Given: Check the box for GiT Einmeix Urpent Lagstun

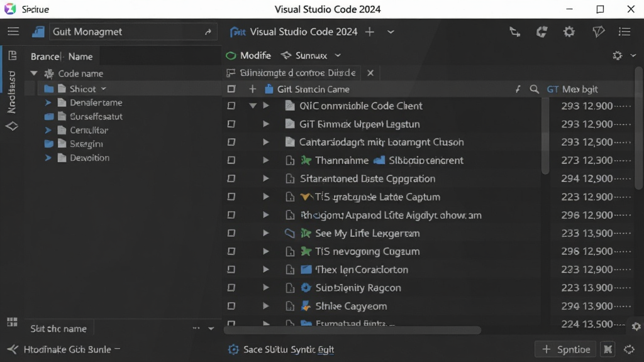Looking at the screenshot, I should [x=231, y=124].
